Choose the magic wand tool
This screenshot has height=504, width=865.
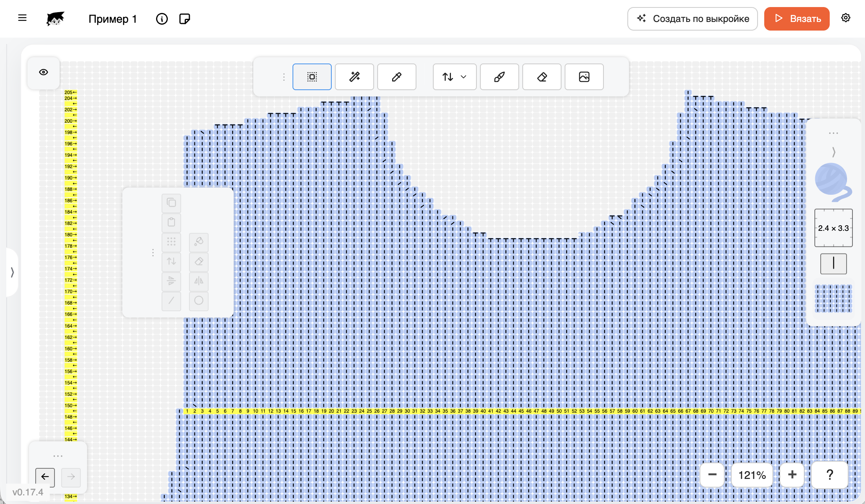pyautogui.click(x=354, y=77)
